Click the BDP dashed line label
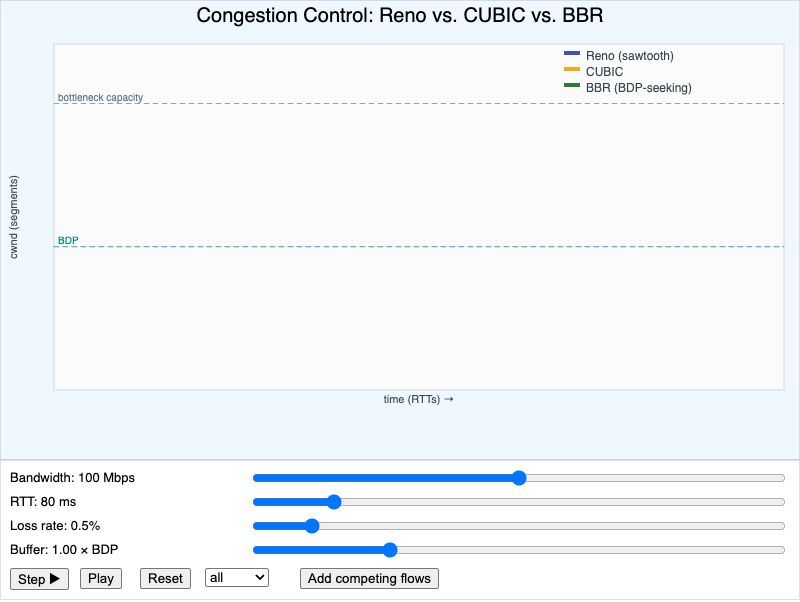The height and width of the screenshot is (602, 800). [68, 240]
